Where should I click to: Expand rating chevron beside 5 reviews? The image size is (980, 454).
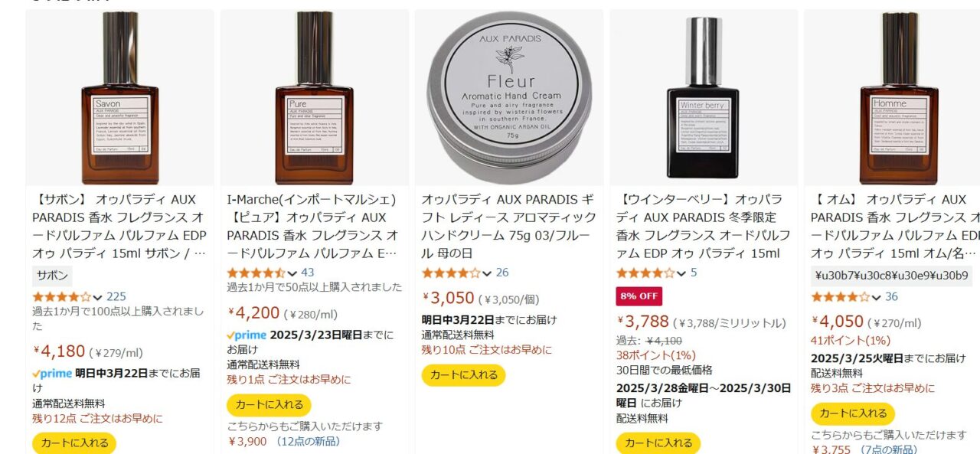tap(681, 273)
